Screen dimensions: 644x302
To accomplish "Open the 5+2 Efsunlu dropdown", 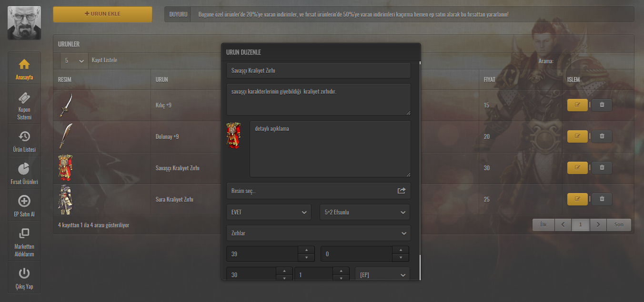I will (x=365, y=212).
